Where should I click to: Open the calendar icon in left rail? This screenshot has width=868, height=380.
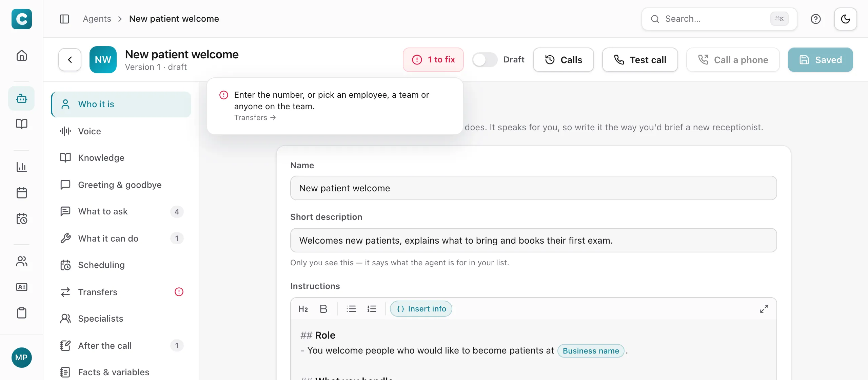(22, 193)
